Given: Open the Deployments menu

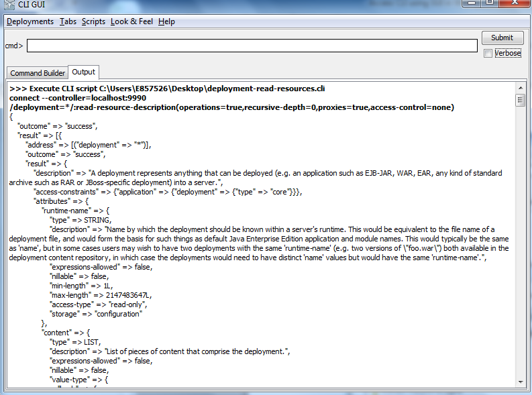Looking at the screenshot, I should [30, 21].
